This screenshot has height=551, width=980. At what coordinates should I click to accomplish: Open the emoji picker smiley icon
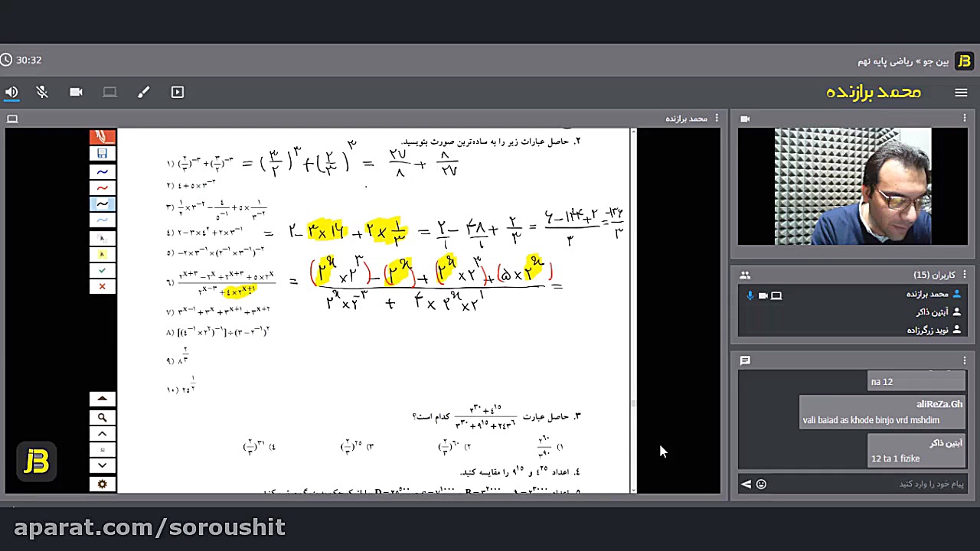761,484
